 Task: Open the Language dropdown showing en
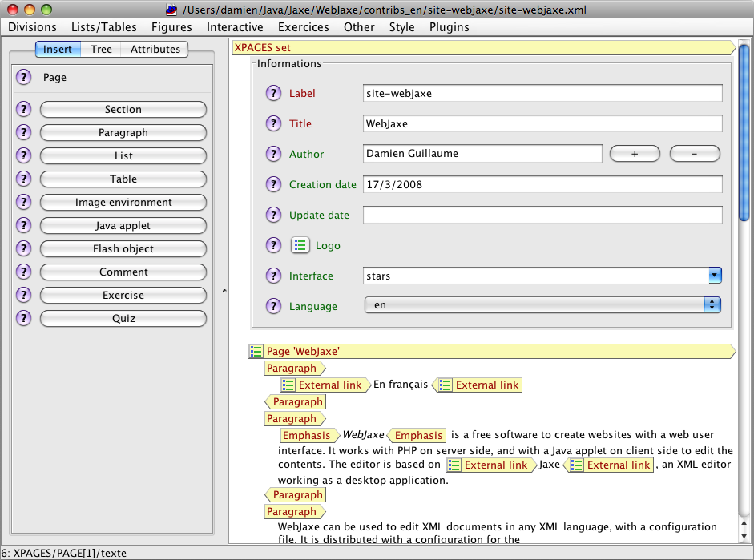[x=542, y=305]
